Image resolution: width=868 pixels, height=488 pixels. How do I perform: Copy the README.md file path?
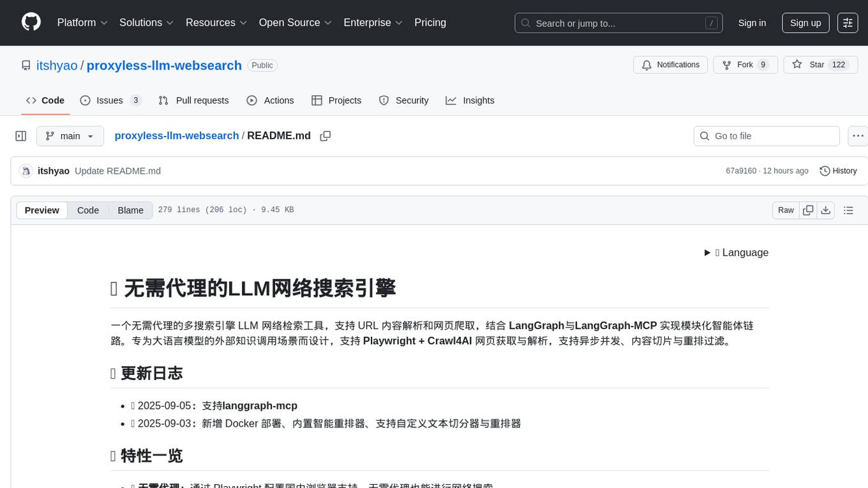click(325, 136)
